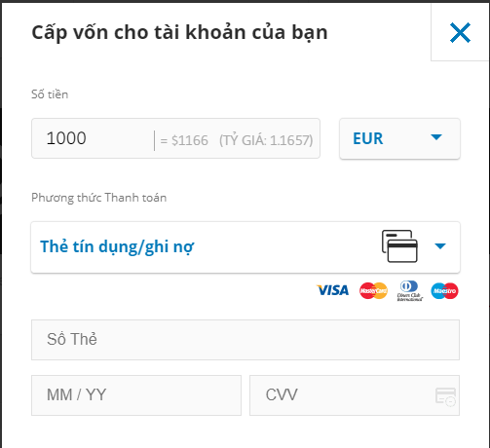
Task: Click the TỶ GIÁ: 1.1657 rate text
Action: [x=266, y=140]
